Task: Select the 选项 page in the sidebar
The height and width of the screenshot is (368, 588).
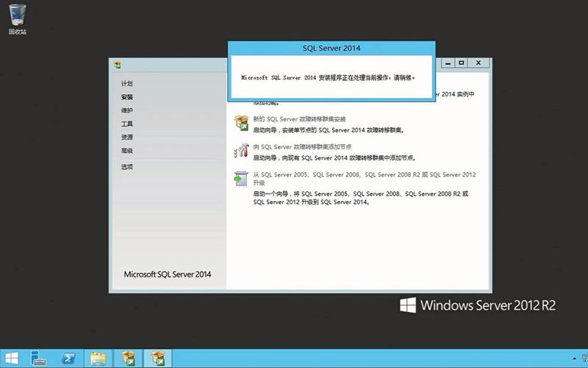Action: pyautogui.click(x=126, y=167)
